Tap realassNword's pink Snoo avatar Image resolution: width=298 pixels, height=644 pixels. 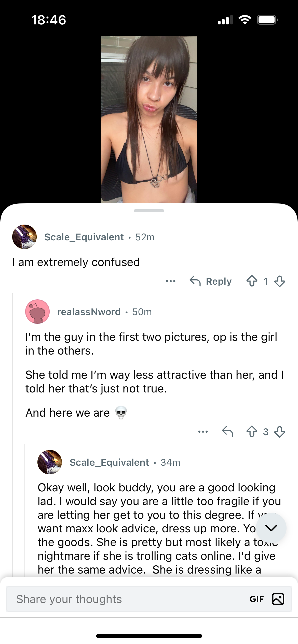click(37, 312)
